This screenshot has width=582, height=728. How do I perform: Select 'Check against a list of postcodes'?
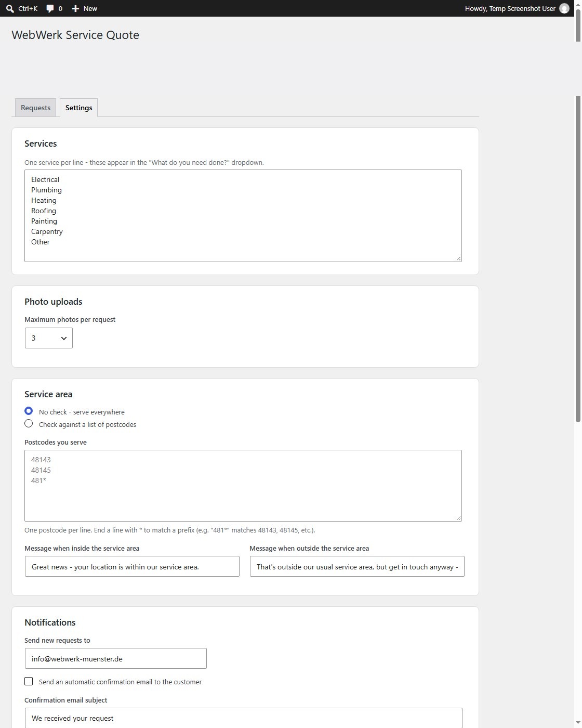click(x=29, y=423)
